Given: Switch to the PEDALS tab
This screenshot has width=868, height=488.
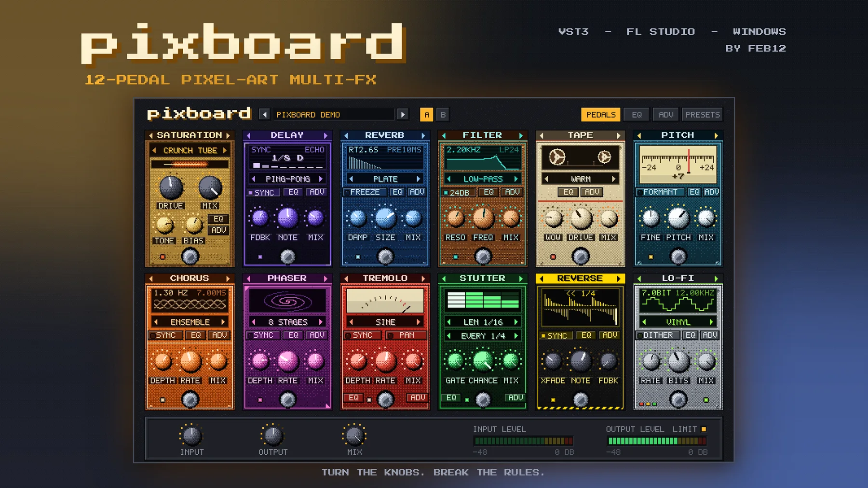Looking at the screenshot, I should (601, 115).
